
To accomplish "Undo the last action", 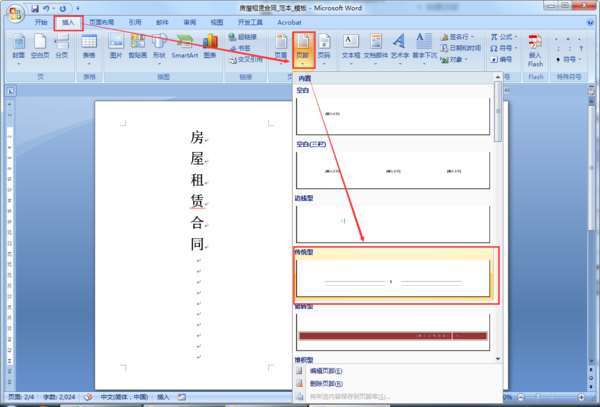I will (47, 8).
